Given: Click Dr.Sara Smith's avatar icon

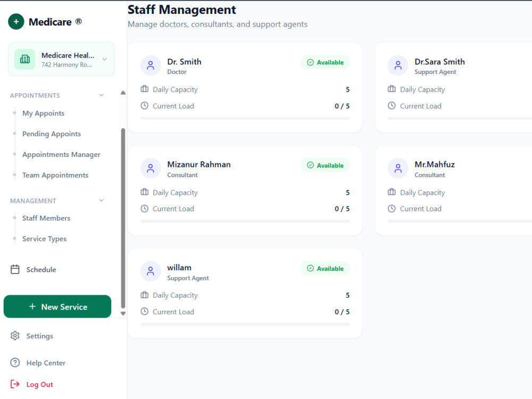Looking at the screenshot, I should point(398,65).
